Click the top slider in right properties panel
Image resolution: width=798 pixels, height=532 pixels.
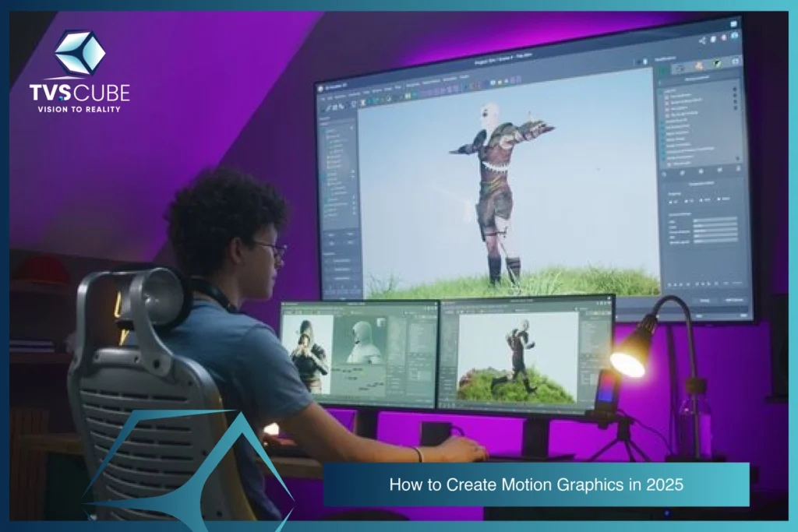(x=715, y=220)
